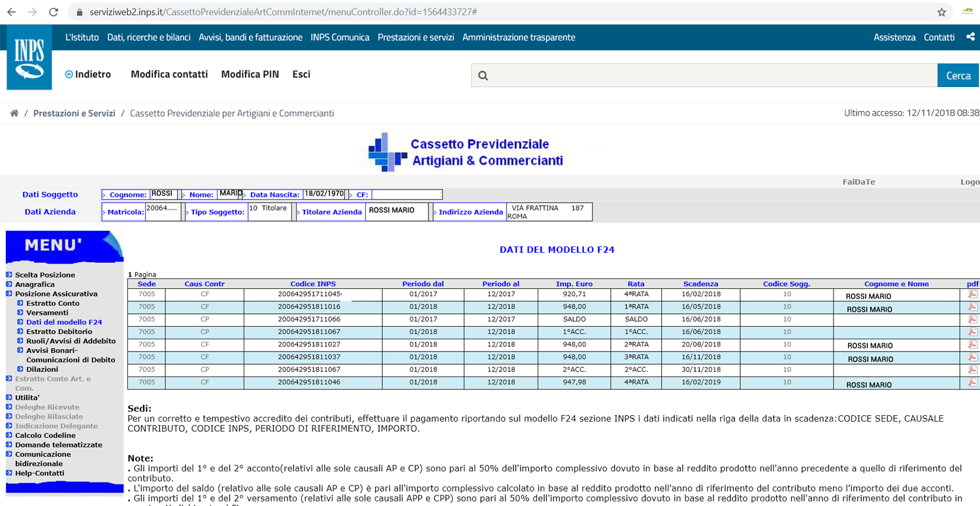Click the browser forward arrow

coord(33,12)
